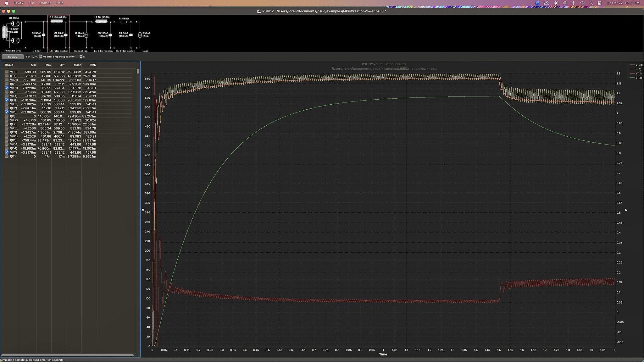Open Spotlight search icon
This screenshot has height=362, width=644.
pyautogui.click(x=591, y=3)
